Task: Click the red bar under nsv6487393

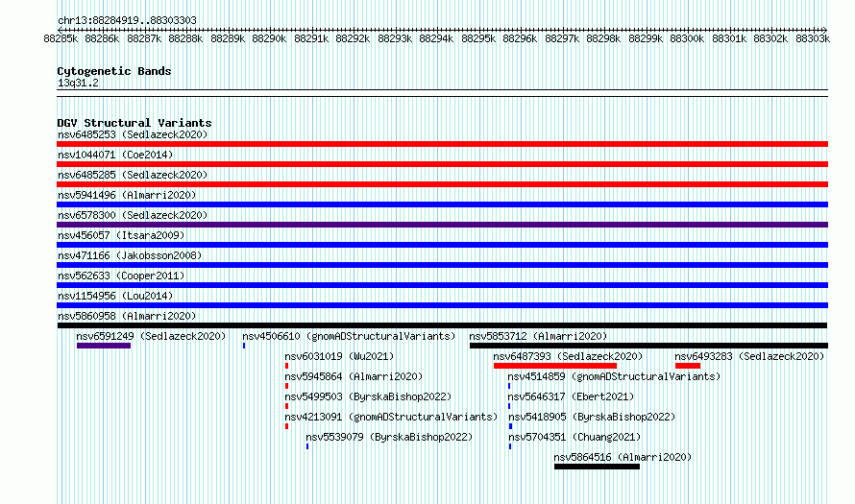Action: coord(555,366)
